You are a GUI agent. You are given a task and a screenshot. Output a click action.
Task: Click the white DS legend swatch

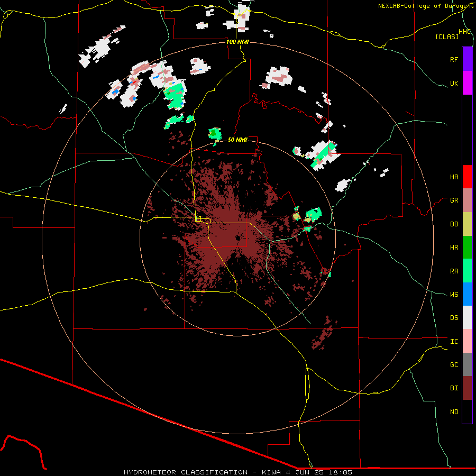[x=467, y=317]
